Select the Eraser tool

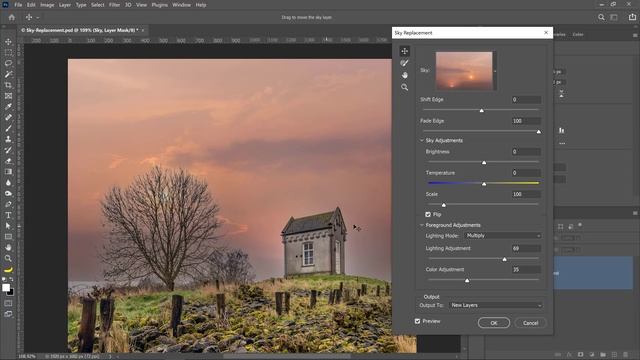tap(8, 161)
